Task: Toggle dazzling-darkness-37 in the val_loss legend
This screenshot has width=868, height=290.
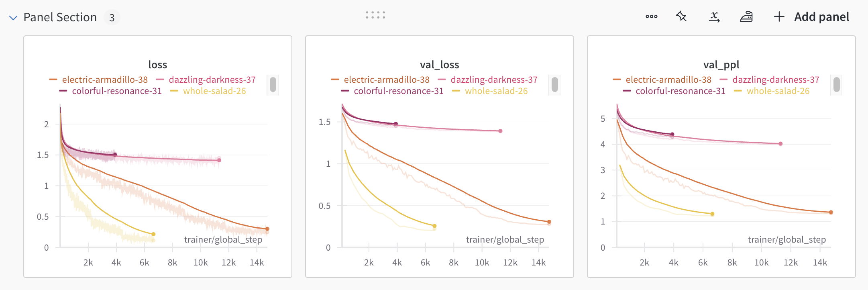Action: click(494, 80)
